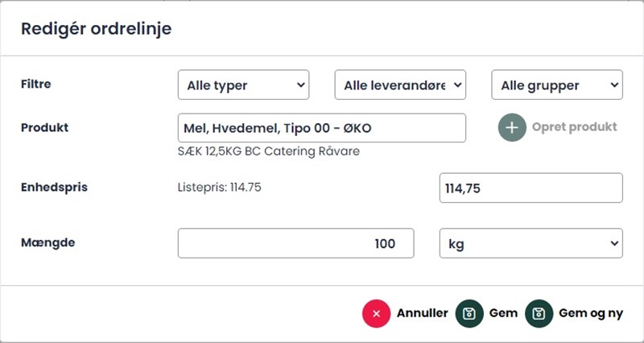Click the red Annuller cancel icon
The height and width of the screenshot is (343, 644).
pos(376,313)
